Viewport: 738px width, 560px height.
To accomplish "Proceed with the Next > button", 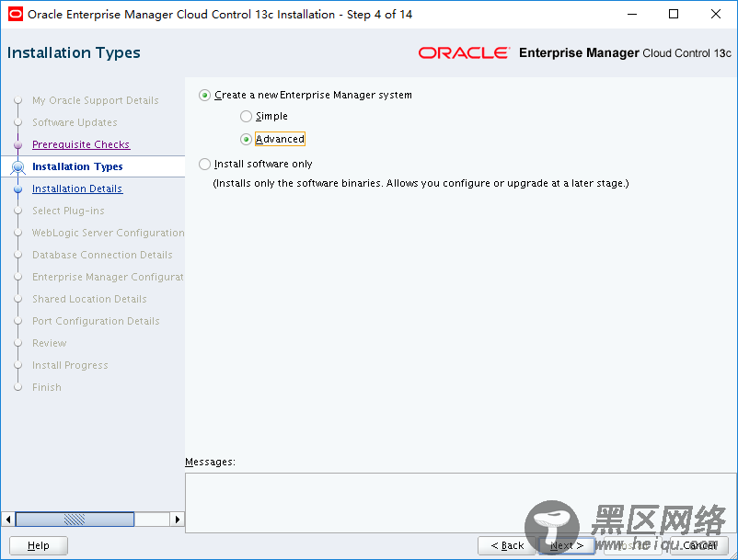I will pos(567,545).
